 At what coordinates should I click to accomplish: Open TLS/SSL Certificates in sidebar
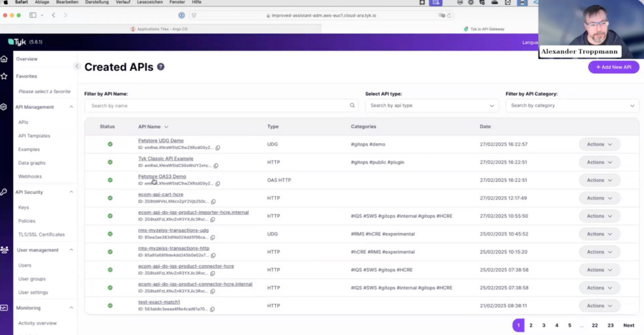[41, 234]
